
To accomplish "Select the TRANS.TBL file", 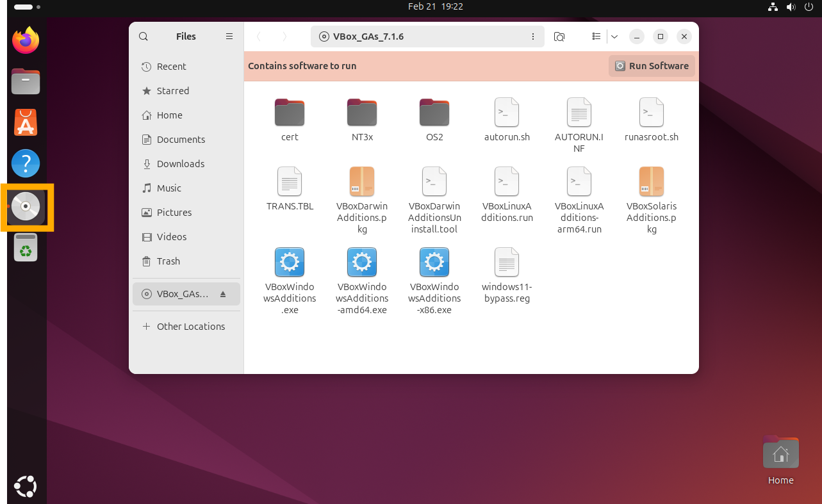I will [290, 189].
